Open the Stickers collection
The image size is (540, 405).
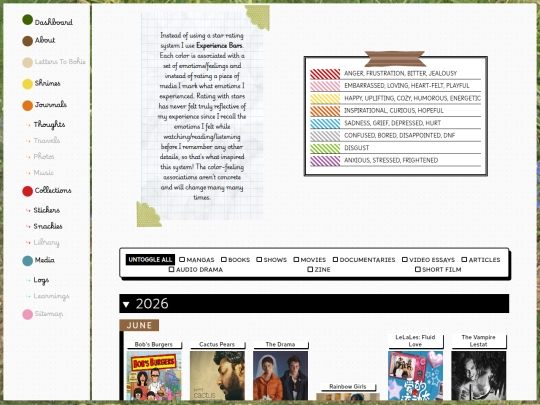tap(46, 210)
